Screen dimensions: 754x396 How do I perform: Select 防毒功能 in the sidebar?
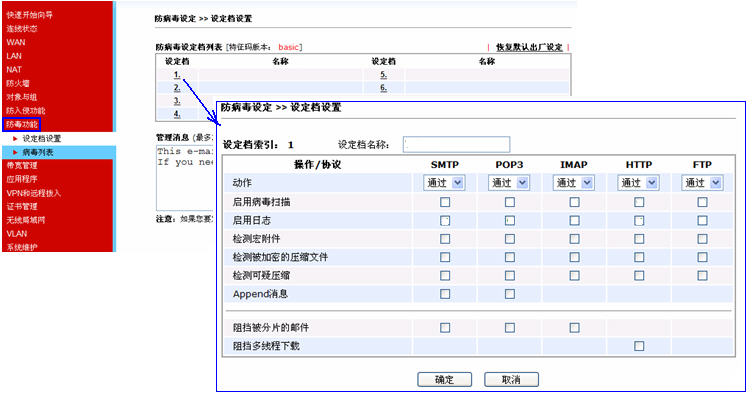tap(22, 124)
